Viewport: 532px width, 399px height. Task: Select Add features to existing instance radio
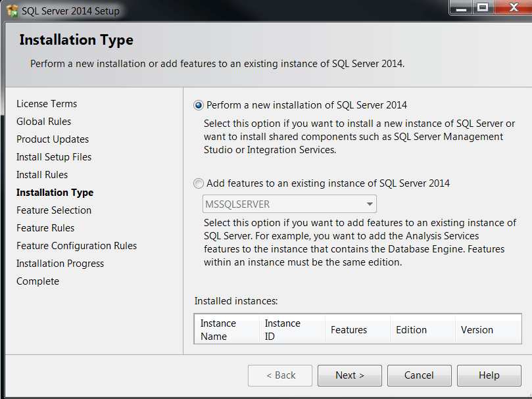coord(199,183)
